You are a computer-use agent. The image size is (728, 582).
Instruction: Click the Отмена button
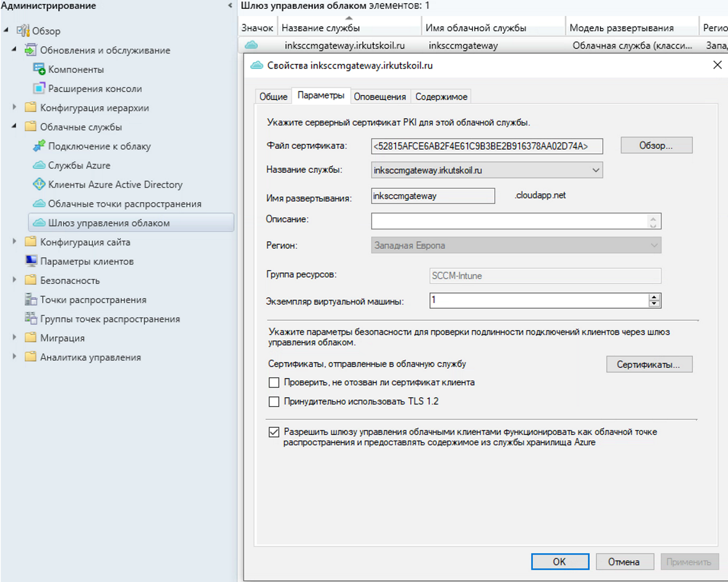(x=624, y=562)
